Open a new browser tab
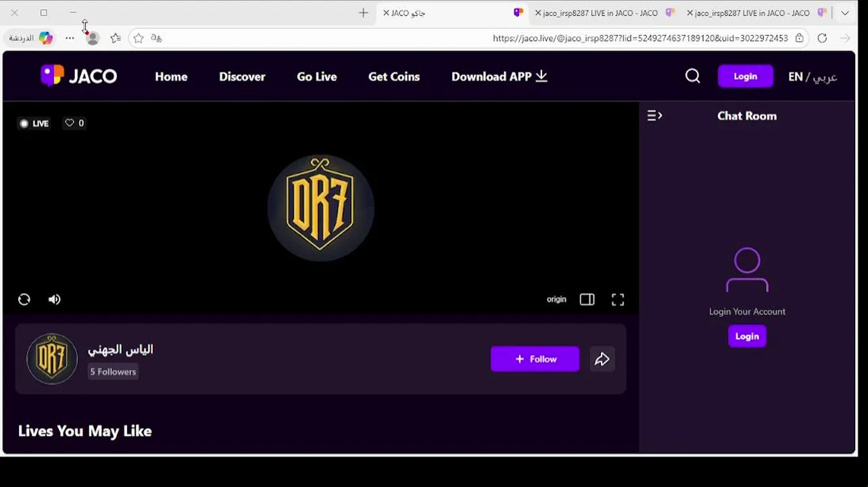Screen dimensions: 868x487 [363, 13]
